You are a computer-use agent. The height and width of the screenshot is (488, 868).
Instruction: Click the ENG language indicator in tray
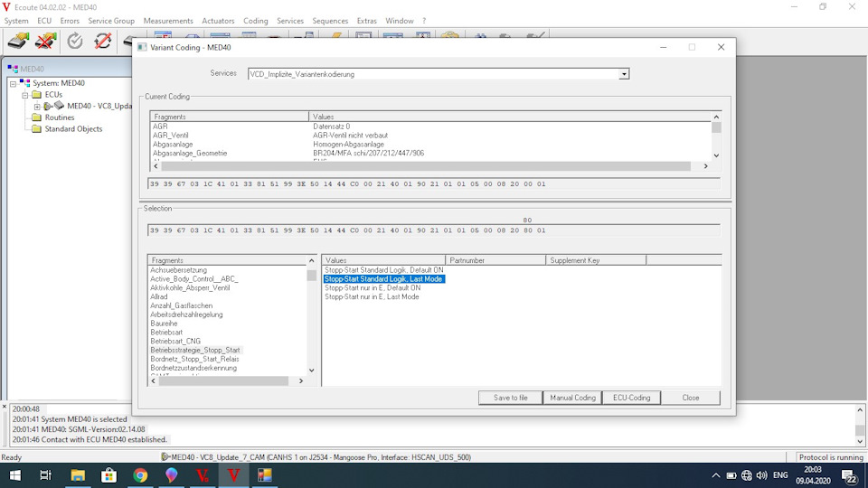(780, 475)
